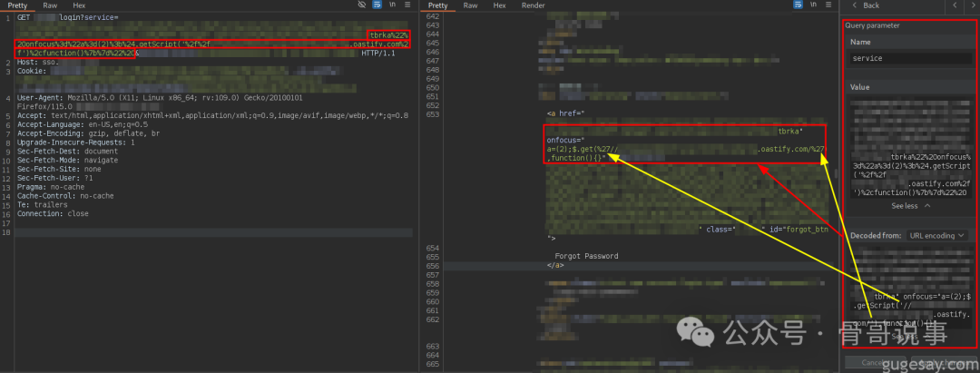Click the Value label in Inspector
Screen dimensions: 980x373
(859, 87)
